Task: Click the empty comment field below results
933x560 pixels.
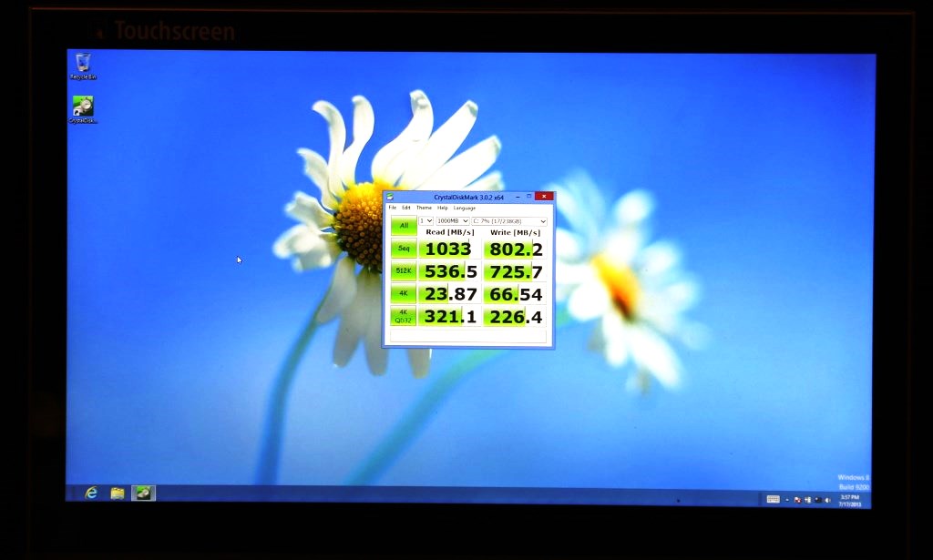Action: pos(467,336)
